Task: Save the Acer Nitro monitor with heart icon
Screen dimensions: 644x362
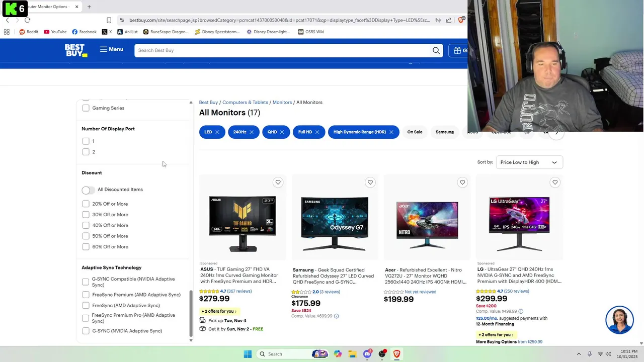Action: tap(462, 183)
